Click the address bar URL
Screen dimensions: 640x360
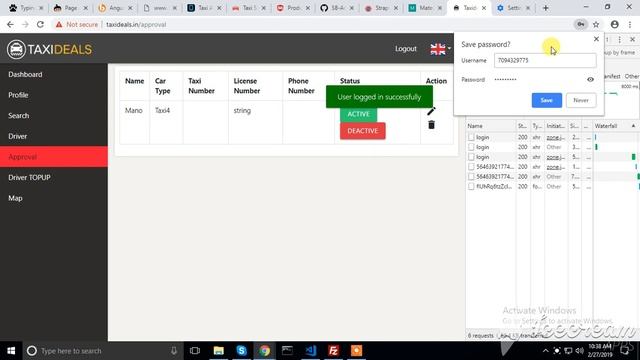tap(136, 24)
